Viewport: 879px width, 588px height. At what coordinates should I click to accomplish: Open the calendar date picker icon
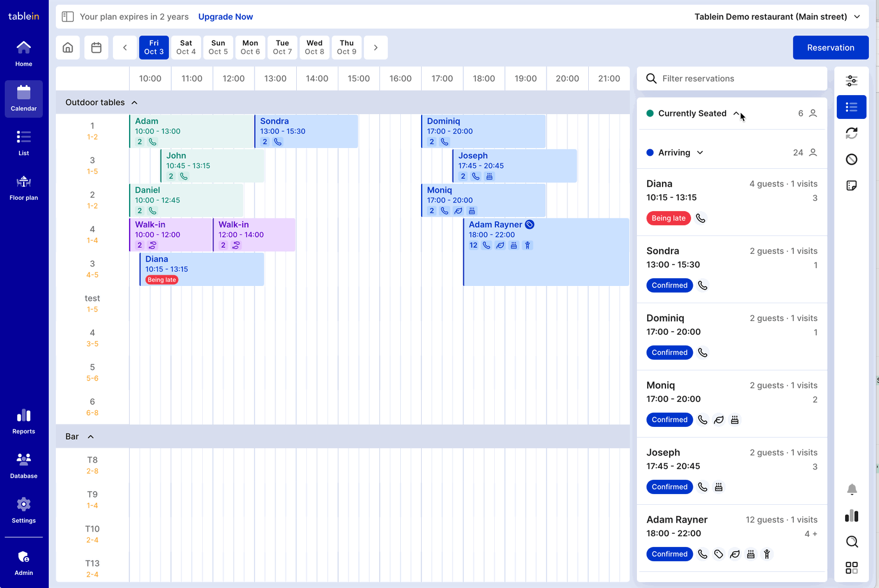96,48
